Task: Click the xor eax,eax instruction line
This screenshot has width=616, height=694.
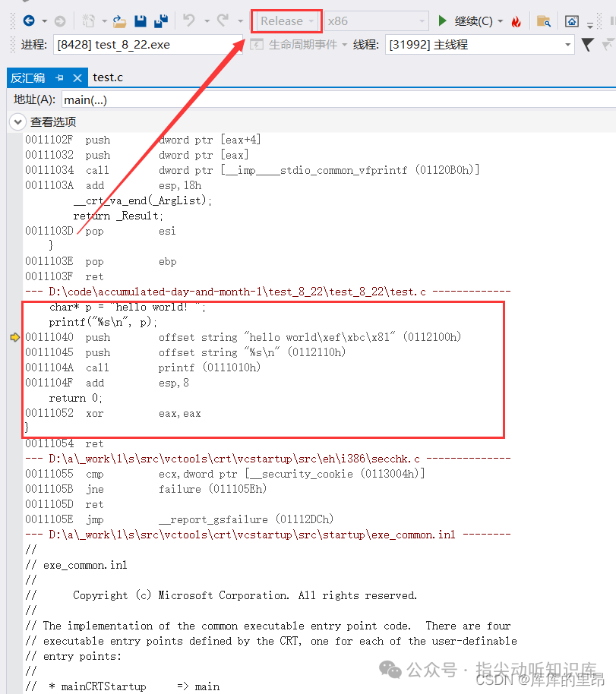Action: (113, 413)
